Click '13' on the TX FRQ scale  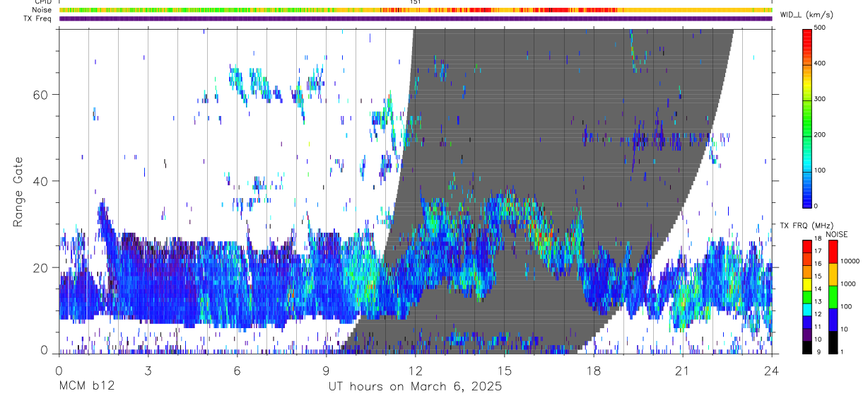tap(818, 302)
